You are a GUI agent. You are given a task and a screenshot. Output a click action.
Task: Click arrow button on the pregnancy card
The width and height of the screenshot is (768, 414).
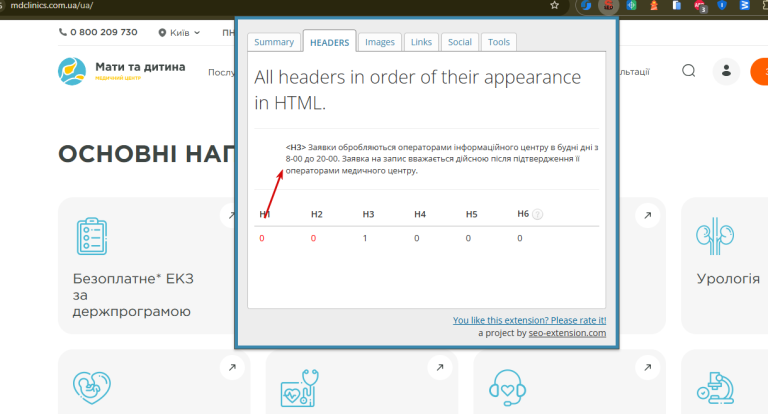pyautogui.click(x=232, y=367)
